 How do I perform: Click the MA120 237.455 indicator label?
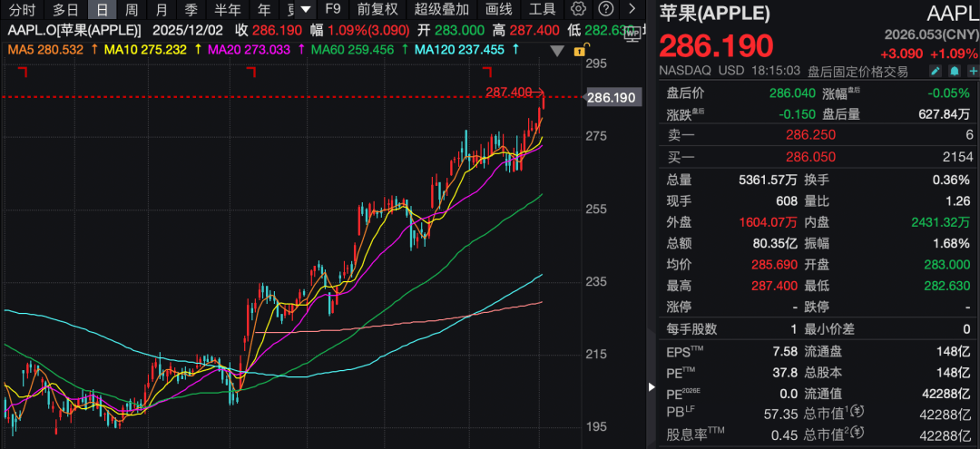coord(459,50)
